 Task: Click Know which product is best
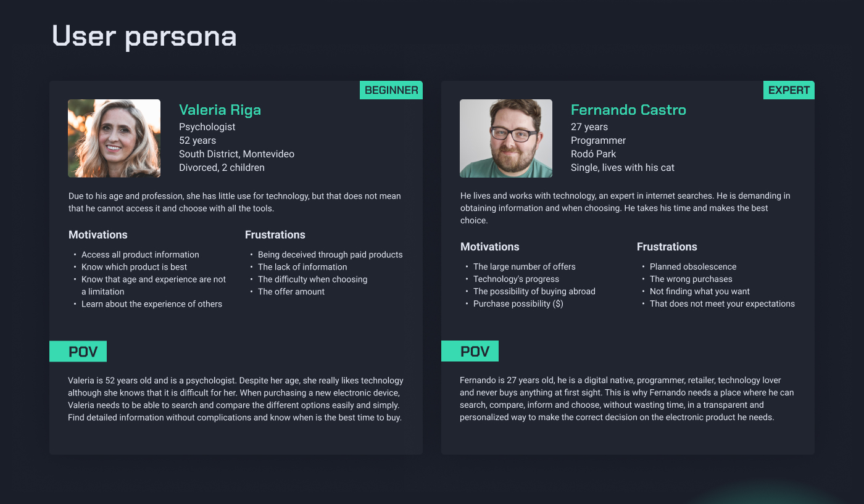tap(134, 267)
